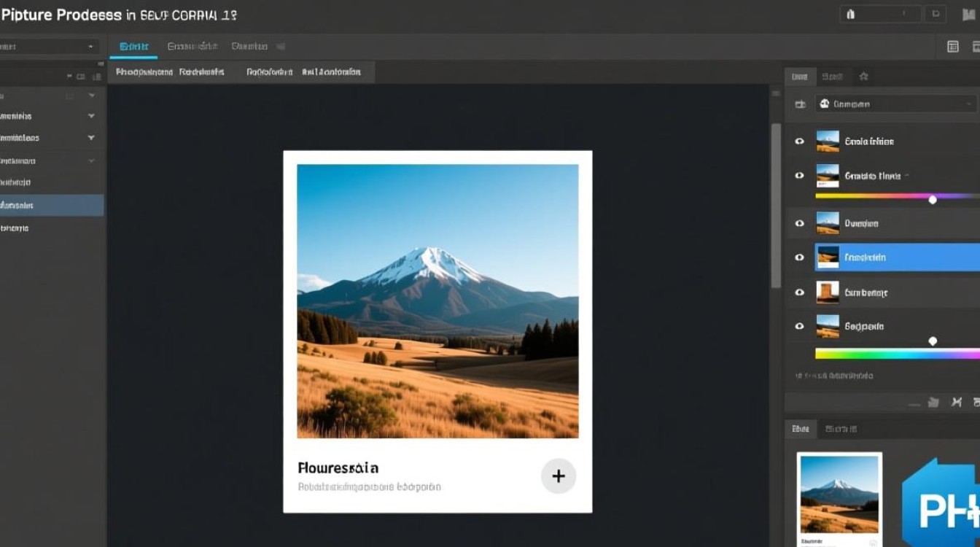
Task: Toggle visibility of the blue highlighted layer
Action: [800, 257]
